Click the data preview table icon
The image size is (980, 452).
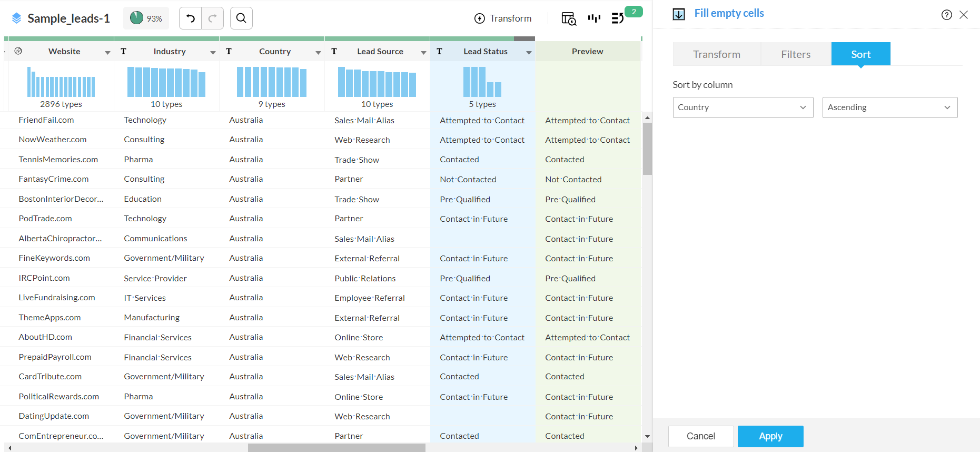(x=568, y=18)
